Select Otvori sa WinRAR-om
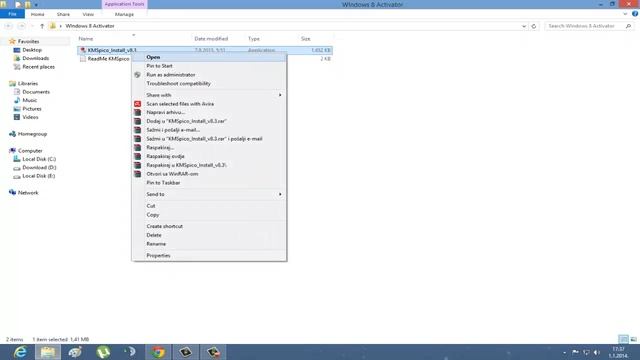 [209, 174]
